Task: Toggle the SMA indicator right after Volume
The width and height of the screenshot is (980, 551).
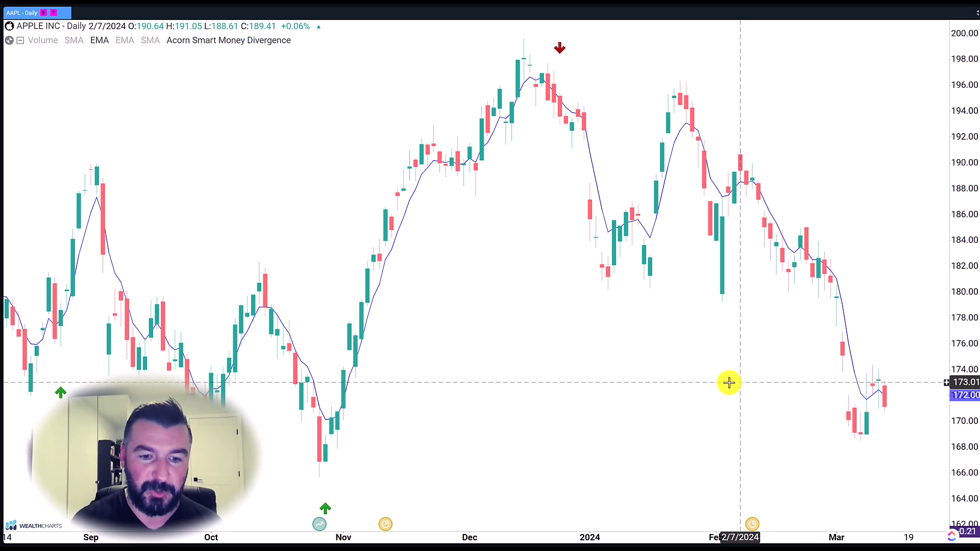Action: (x=74, y=40)
